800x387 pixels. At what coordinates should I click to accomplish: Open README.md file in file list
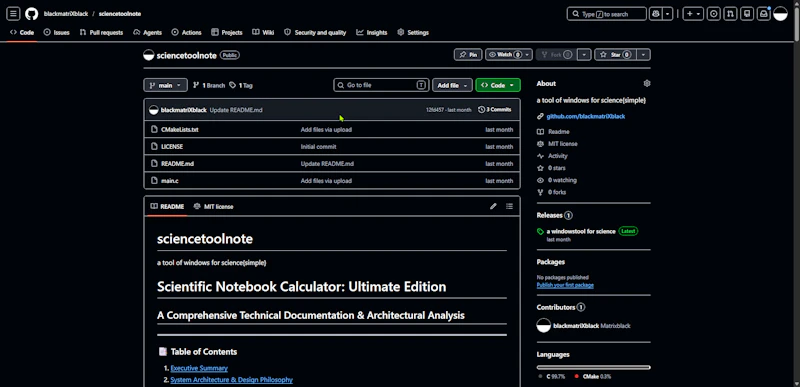[x=178, y=164]
